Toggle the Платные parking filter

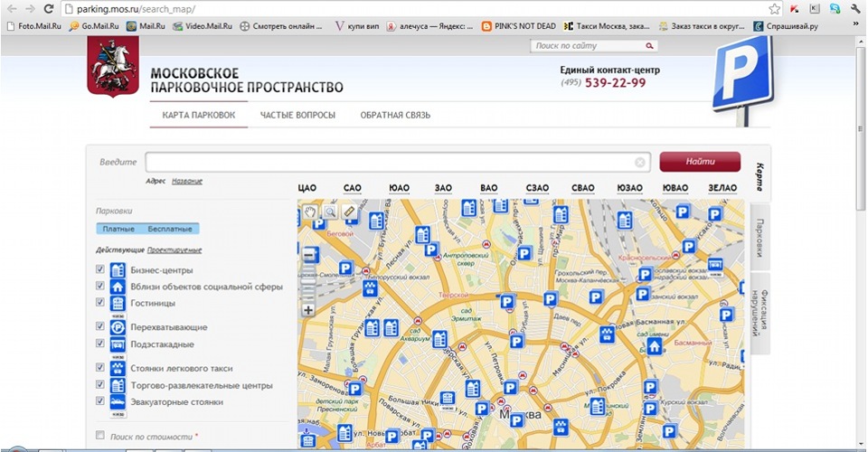point(118,229)
